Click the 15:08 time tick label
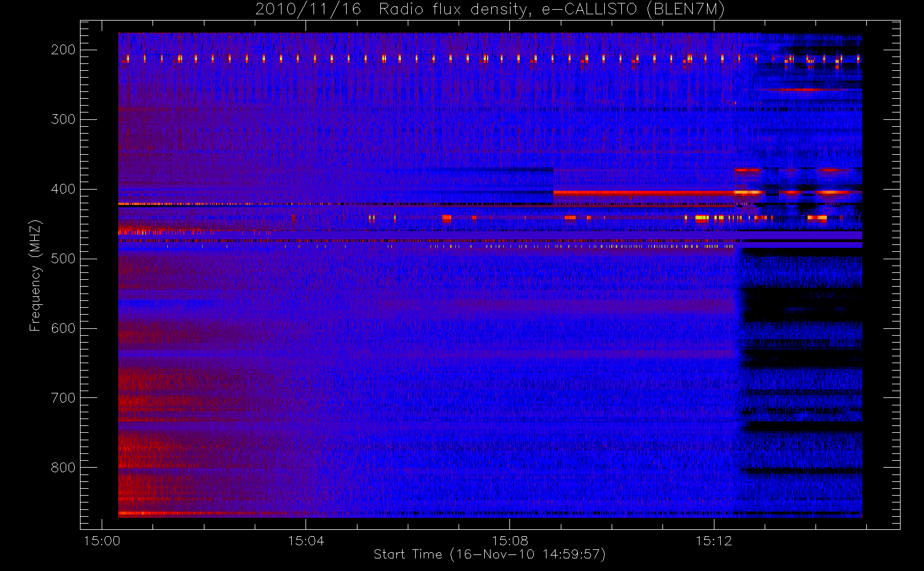 tap(510, 541)
